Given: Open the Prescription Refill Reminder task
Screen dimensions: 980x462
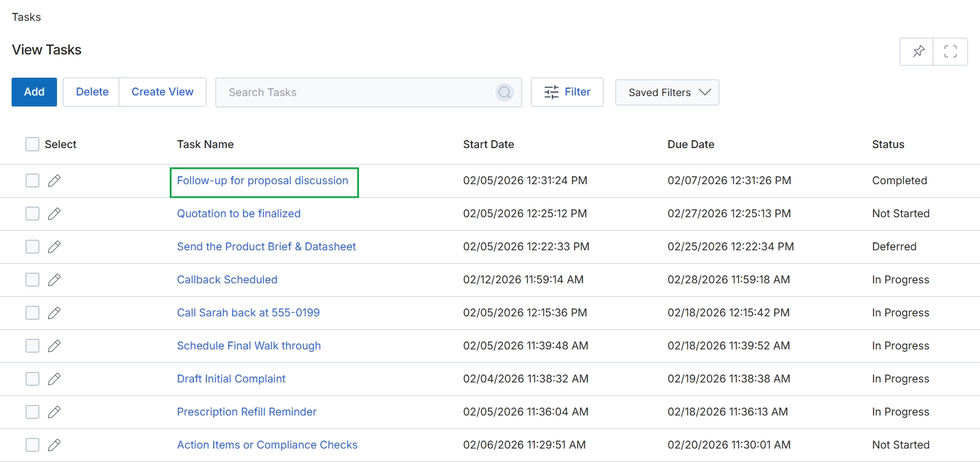Looking at the screenshot, I should 247,412.
